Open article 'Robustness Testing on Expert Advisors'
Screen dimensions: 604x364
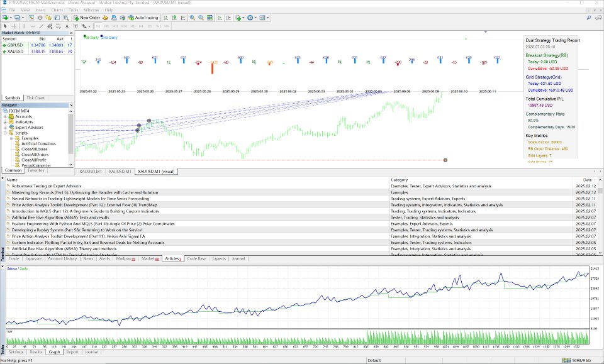46,187
